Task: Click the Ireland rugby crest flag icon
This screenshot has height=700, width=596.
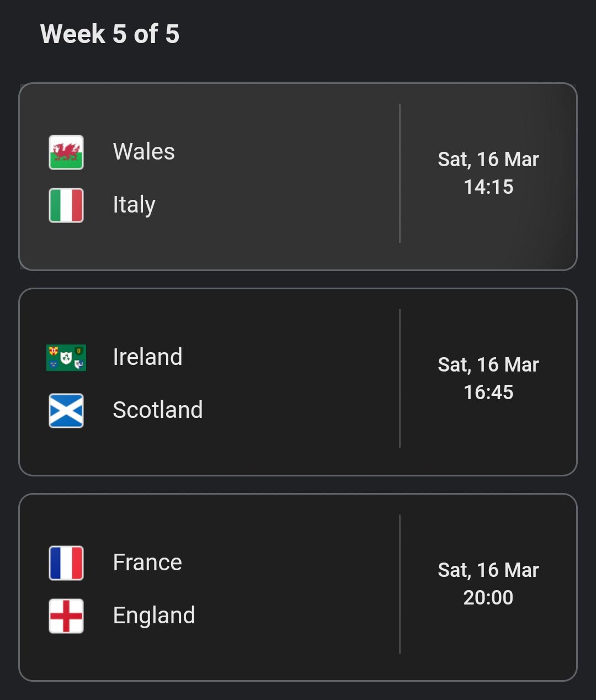Action: [66, 358]
